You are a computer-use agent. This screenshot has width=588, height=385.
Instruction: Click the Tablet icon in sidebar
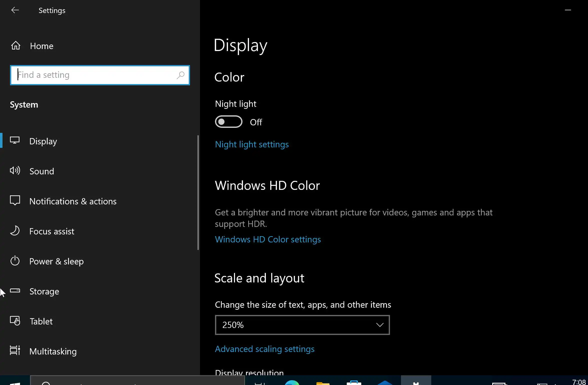15,321
